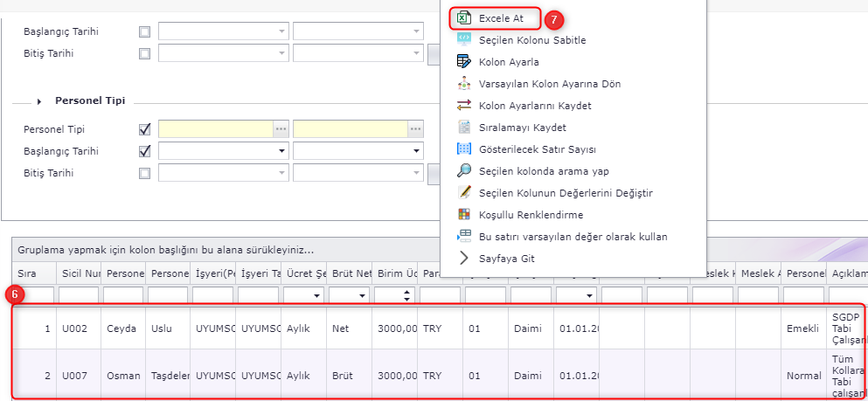
Task: Click the Varsayılan Kolon Ayarına Dön icon
Action: pos(463,84)
